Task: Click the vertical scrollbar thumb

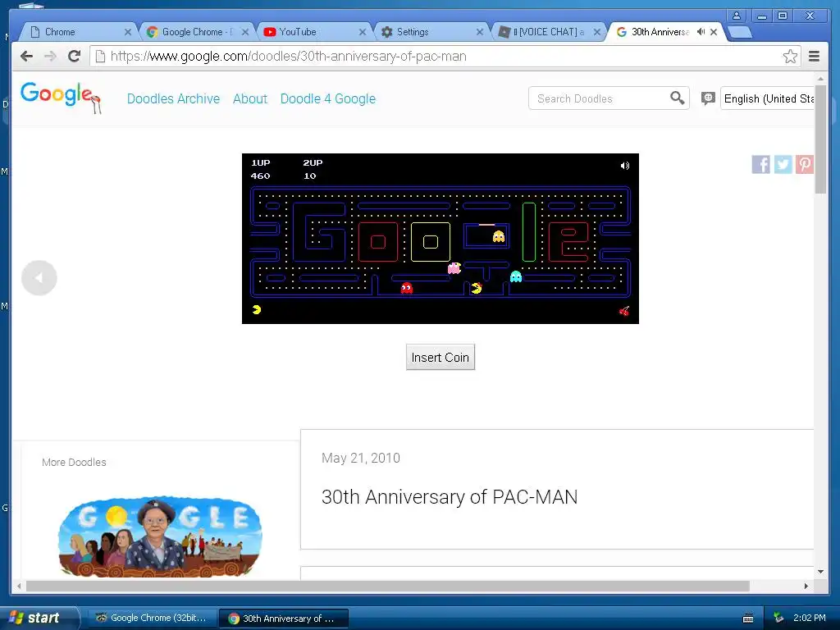Action: pyautogui.click(x=820, y=138)
